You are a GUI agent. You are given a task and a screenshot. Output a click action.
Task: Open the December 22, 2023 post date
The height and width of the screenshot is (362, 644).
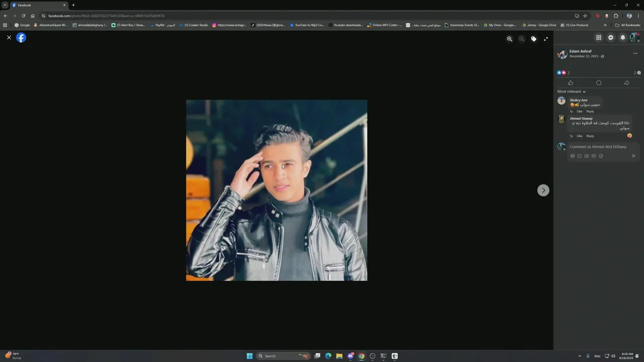click(x=584, y=56)
